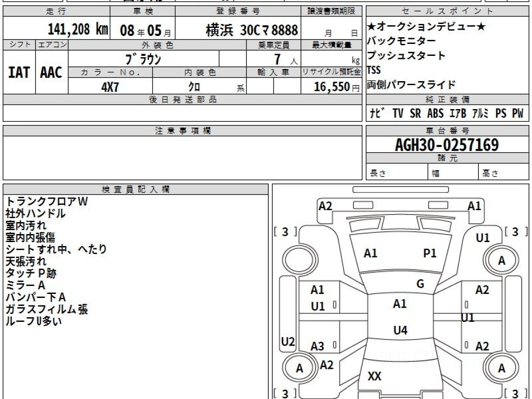This screenshot has height=399, width=532.
Task: Select the inspection date 08年05月
Action: [x=145, y=31]
